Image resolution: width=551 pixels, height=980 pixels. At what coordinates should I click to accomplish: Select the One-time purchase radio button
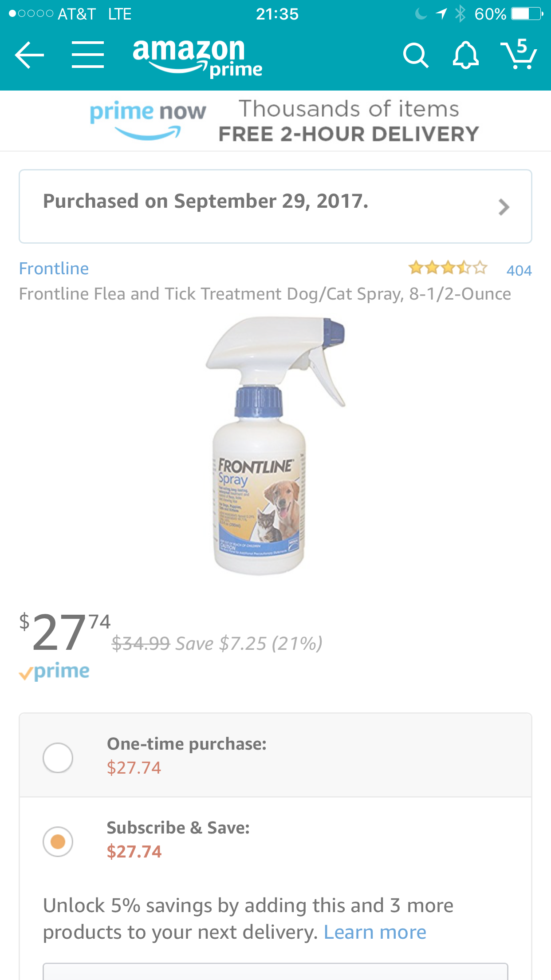pos(58,757)
